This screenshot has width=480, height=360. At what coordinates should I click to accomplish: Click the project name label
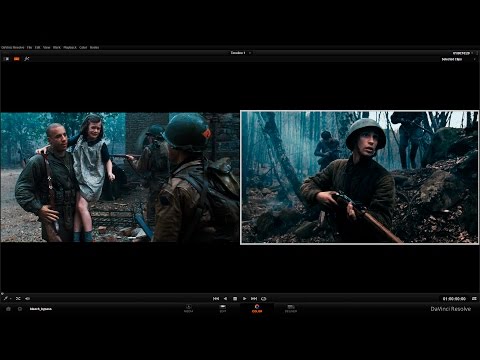pos(41,309)
